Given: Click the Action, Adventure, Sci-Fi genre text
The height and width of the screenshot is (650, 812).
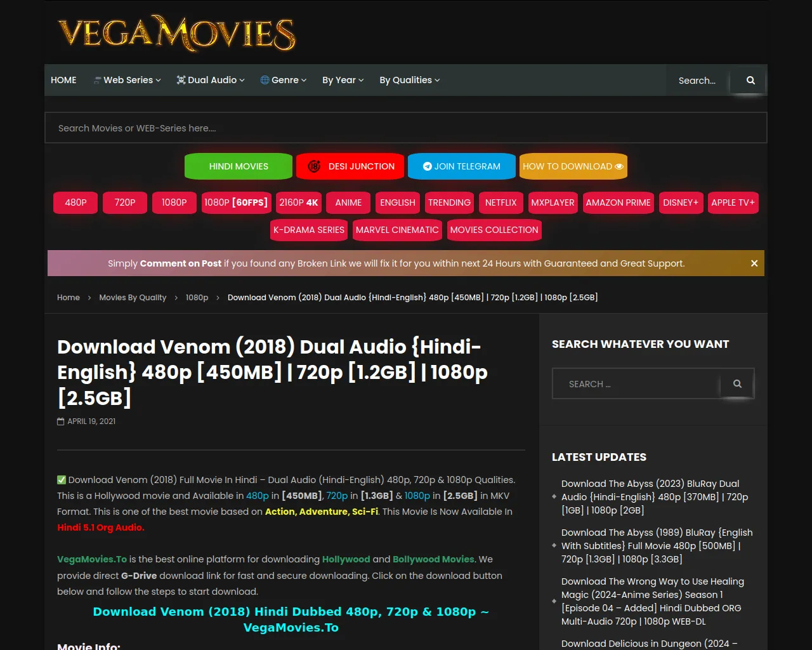Looking at the screenshot, I should (x=322, y=512).
